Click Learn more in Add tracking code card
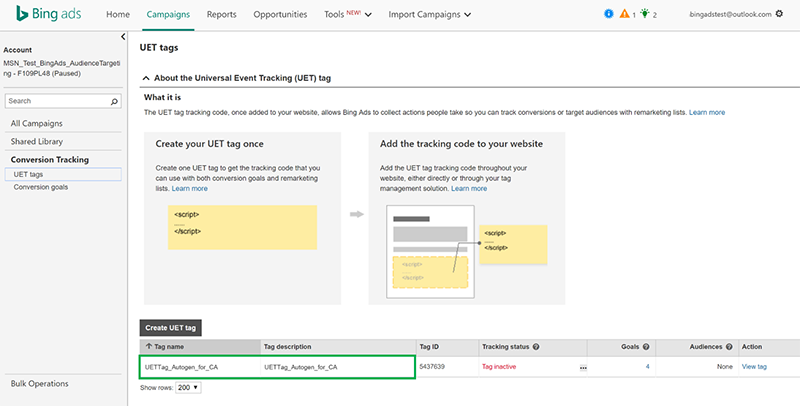Image resolution: width=800 pixels, height=406 pixels. pos(469,188)
